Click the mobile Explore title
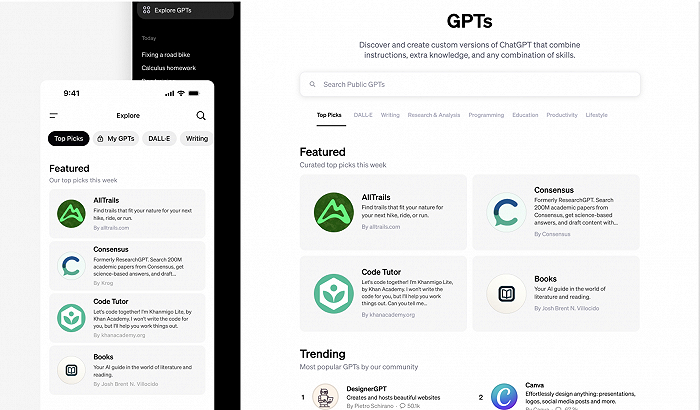The height and width of the screenshot is (410, 700). (128, 115)
